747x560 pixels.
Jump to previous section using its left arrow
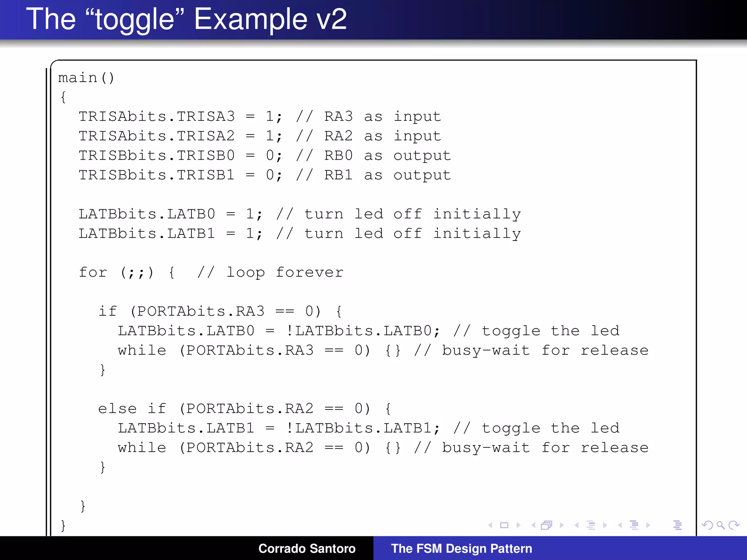[x=620, y=525]
